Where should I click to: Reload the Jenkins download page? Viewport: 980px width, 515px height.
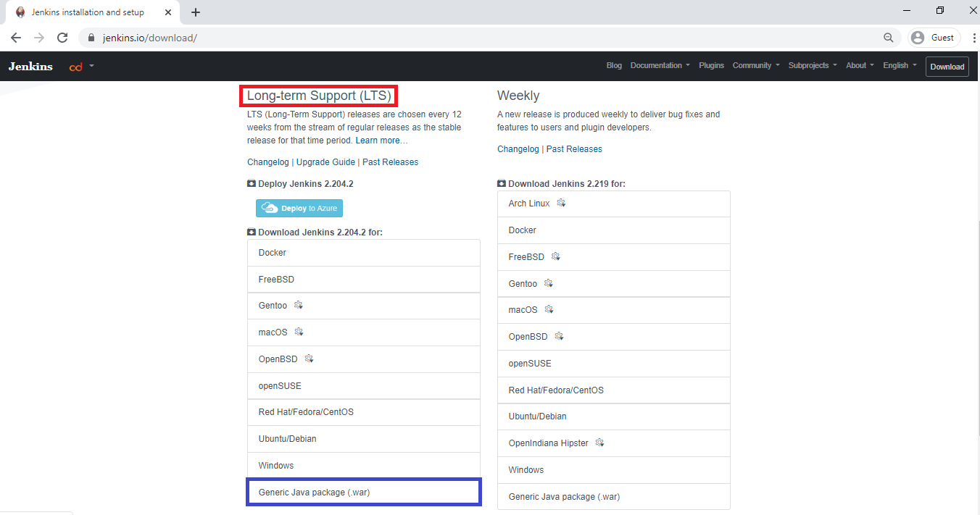[x=62, y=38]
